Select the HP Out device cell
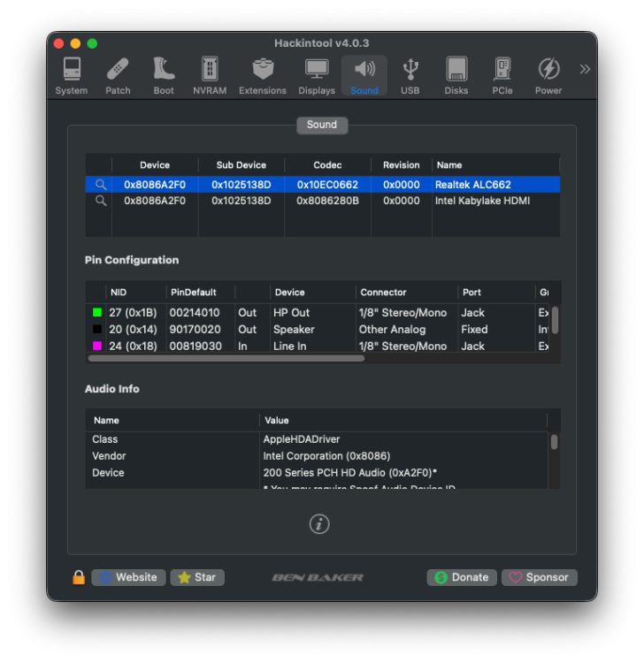The image size is (644, 663). tap(292, 312)
